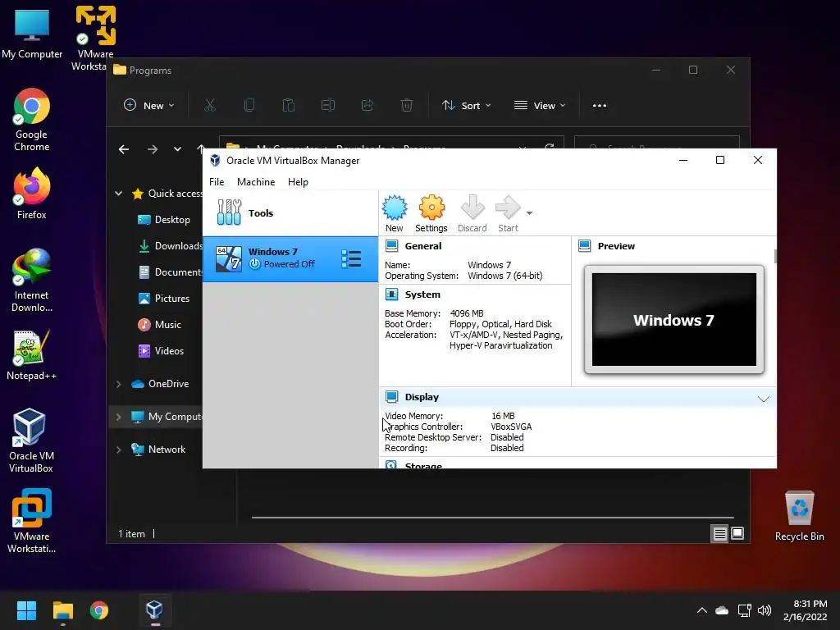Click New button in Programs explorer window

[149, 106]
